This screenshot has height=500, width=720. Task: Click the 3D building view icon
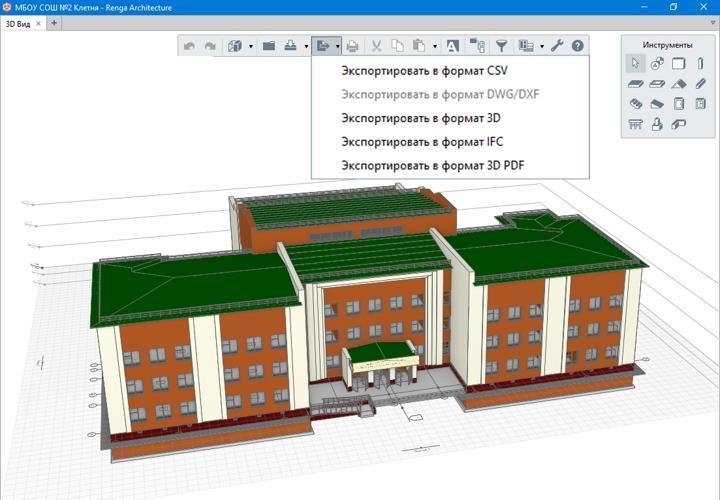235,46
